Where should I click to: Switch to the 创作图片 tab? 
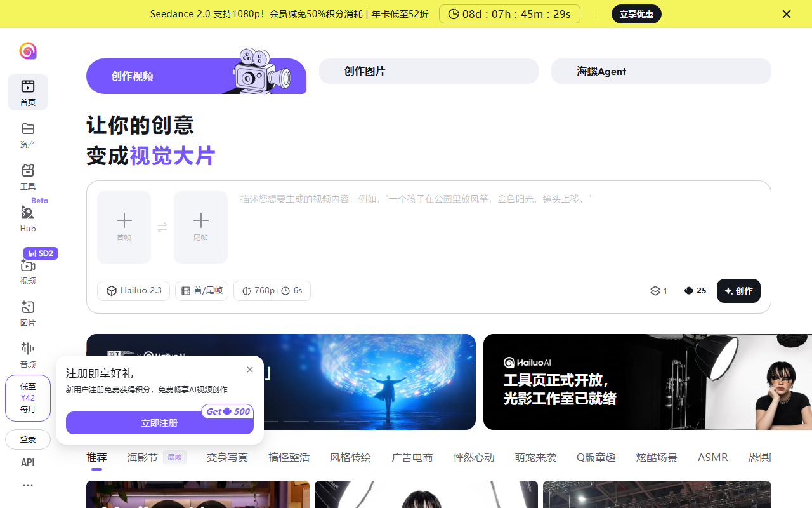click(x=429, y=71)
